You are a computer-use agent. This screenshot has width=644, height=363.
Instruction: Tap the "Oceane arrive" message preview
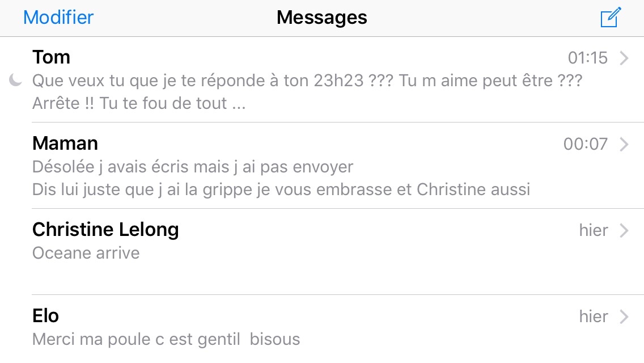[86, 253]
